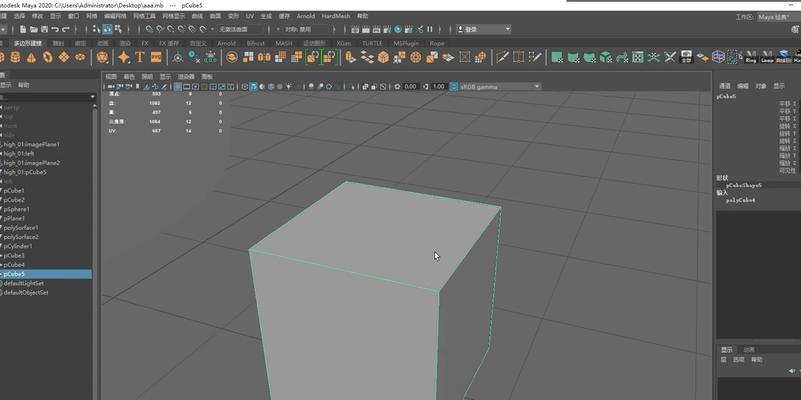Click the Extrude shelf icon
Image resolution: width=801 pixels, height=400 pixels.
click(x=350, y=57)
